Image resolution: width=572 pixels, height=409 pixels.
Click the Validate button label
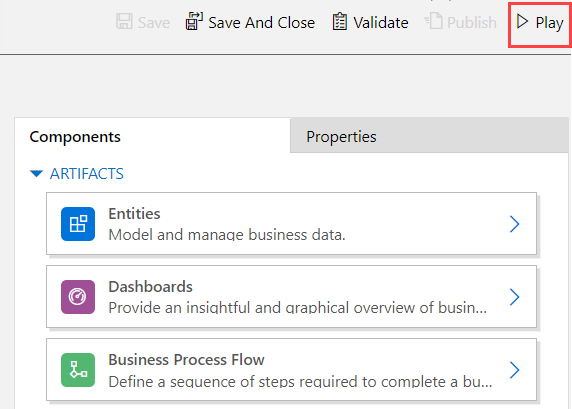coord(381,23)
